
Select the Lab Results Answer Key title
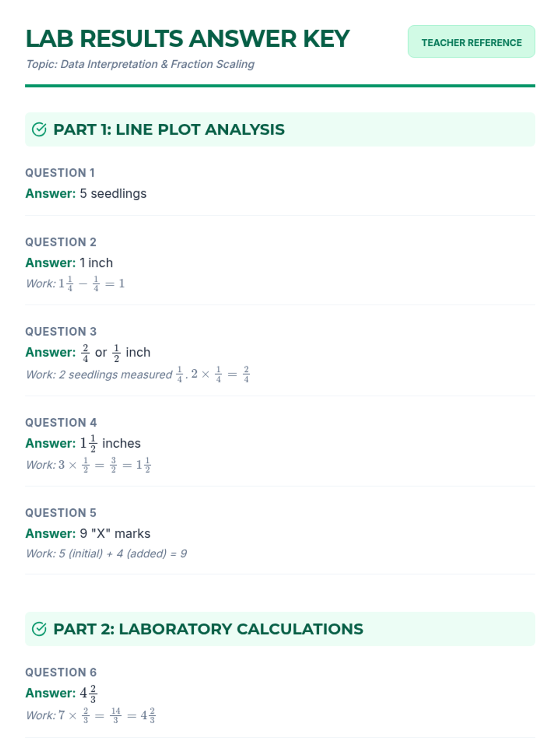coord(188,39)
